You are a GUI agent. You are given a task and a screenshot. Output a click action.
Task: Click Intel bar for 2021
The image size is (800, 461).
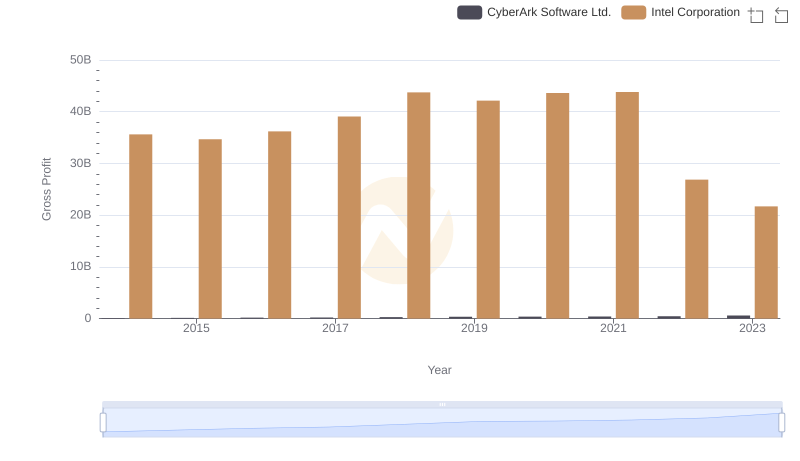point(627,206)
